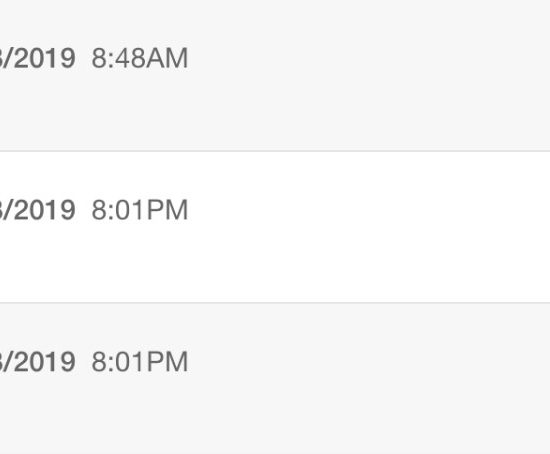Viewport: 550px width, 454px height.
Task: Click the digits 8:01 in the white row
Action: pos(118,210)
